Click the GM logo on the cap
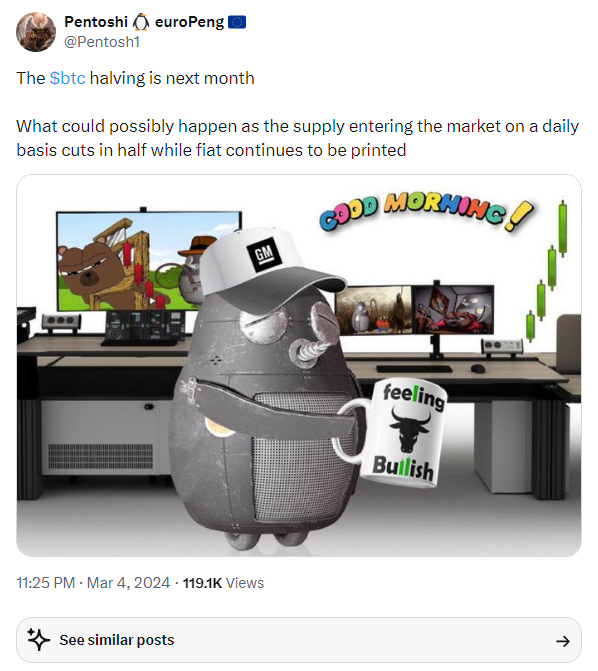The height and width of the screenshot is (671, 598). [264, 256]
